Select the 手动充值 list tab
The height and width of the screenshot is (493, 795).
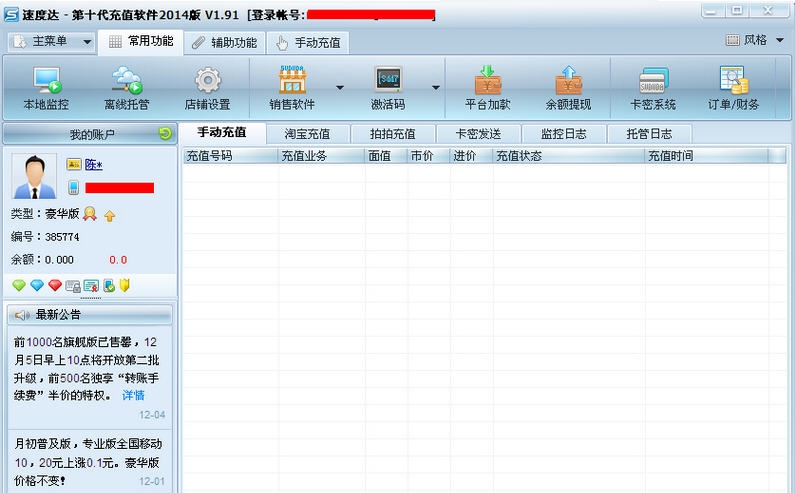pyautogui.click(x=222, y=133)
